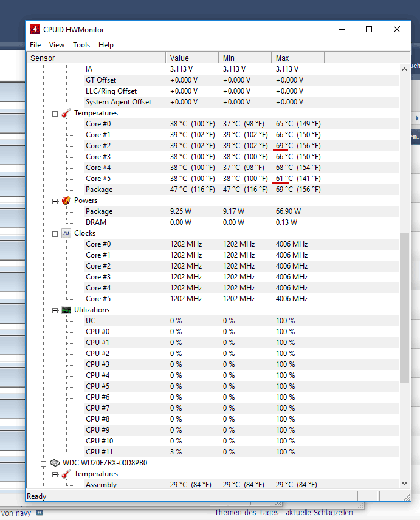Click the small arrow icon beside 'von navy'
420x520 pixels.
(40, 513)
